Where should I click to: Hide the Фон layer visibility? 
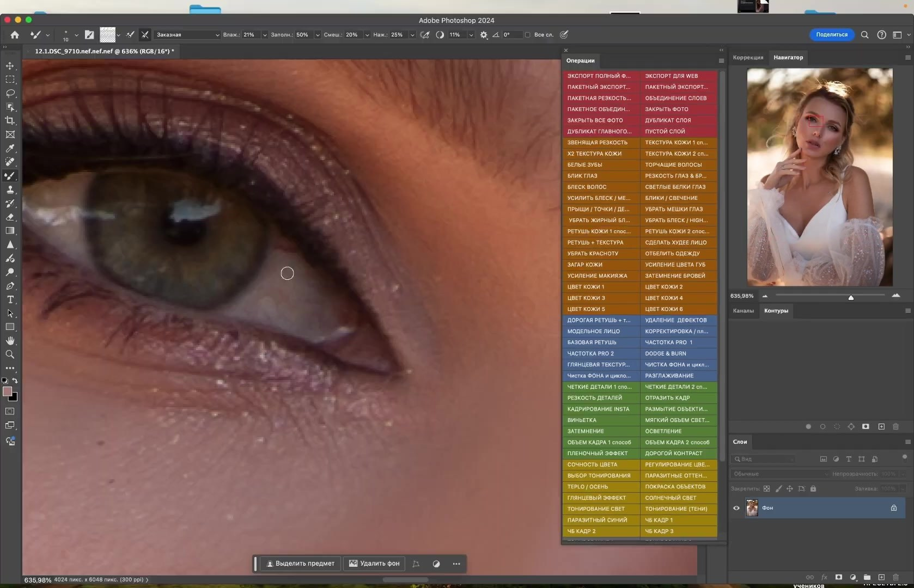[736, 508]
